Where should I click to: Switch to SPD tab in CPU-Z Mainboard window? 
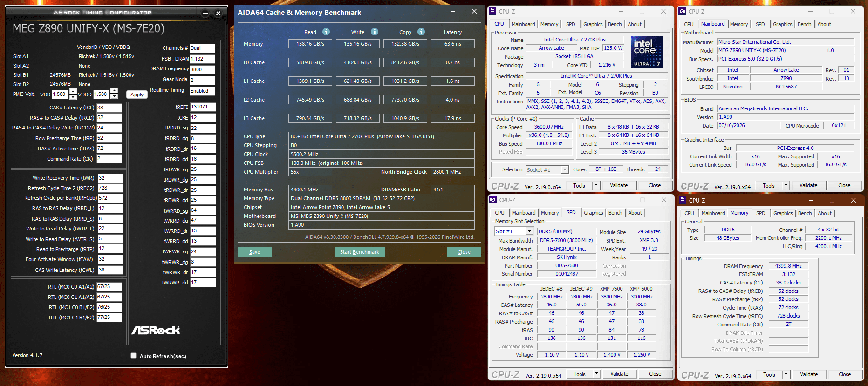coord(760,24)
